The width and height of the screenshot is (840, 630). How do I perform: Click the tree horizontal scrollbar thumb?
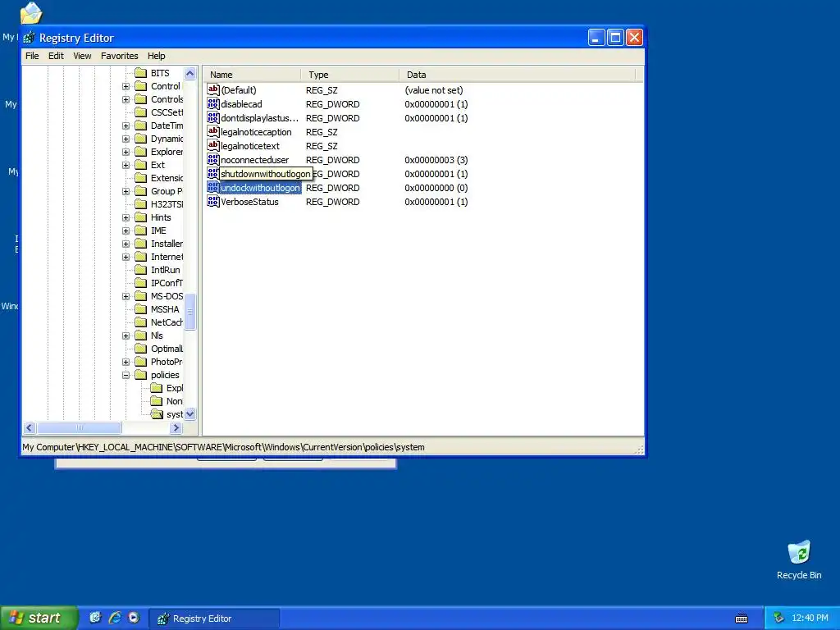point(80,427)
